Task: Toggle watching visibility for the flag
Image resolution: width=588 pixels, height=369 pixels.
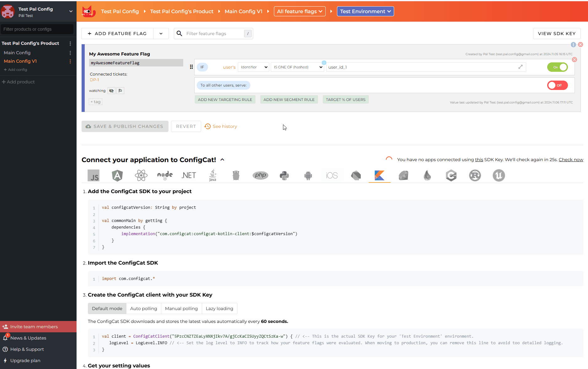Action: (x=111, y=91)
